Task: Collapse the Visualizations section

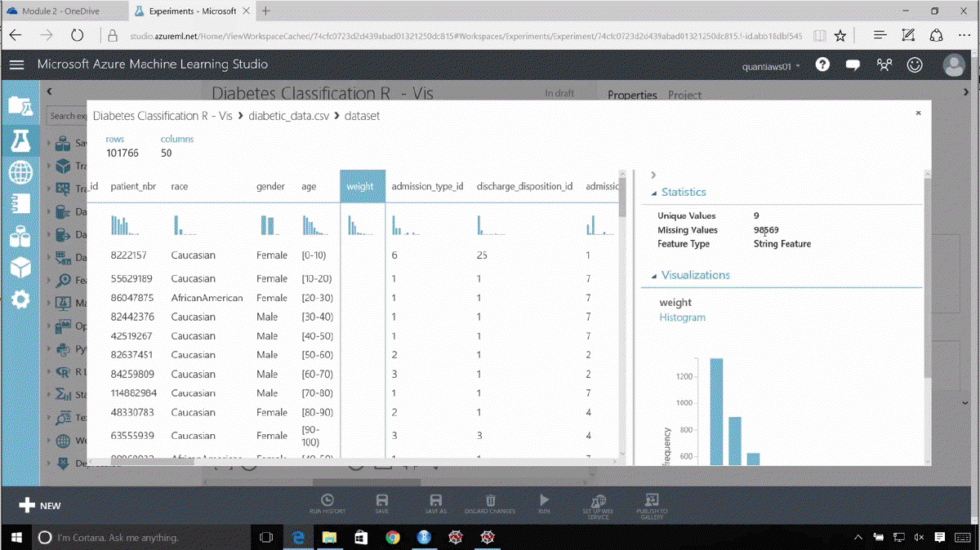Action: click(x=654, y=276)
